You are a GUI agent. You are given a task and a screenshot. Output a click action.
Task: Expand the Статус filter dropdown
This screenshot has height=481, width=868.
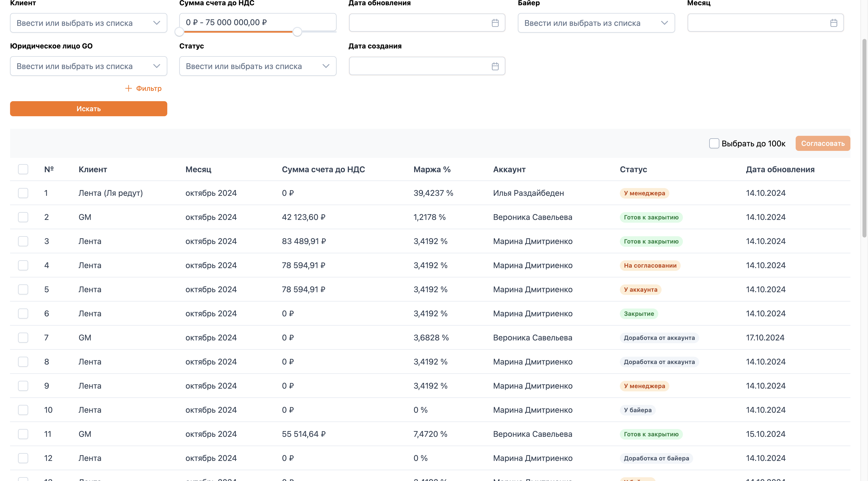point(258,66)
